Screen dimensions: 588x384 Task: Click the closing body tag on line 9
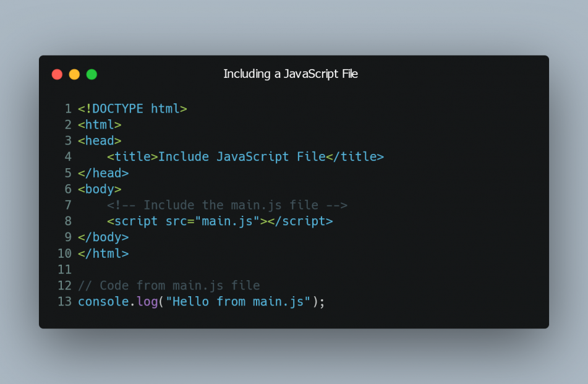[103, 237]
